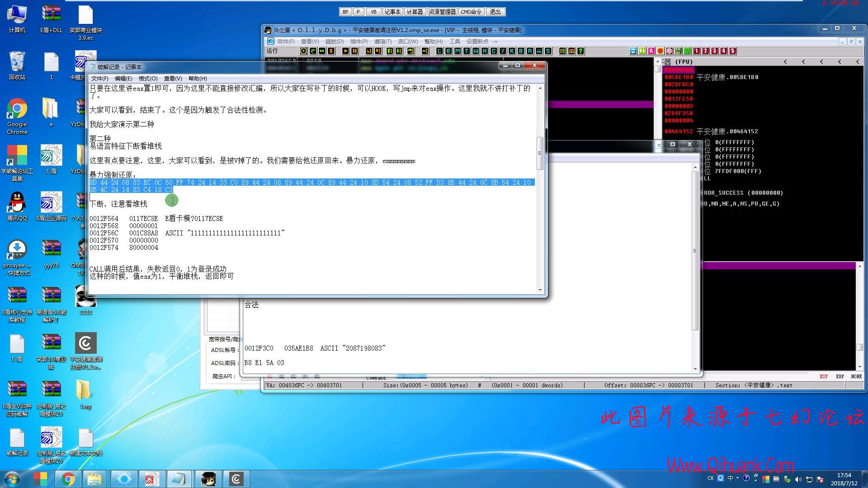Image resolution: width=868 pixels, height=488 pixels.
Task: Open Notepad 编辑(E) menu
Action: 123,78
